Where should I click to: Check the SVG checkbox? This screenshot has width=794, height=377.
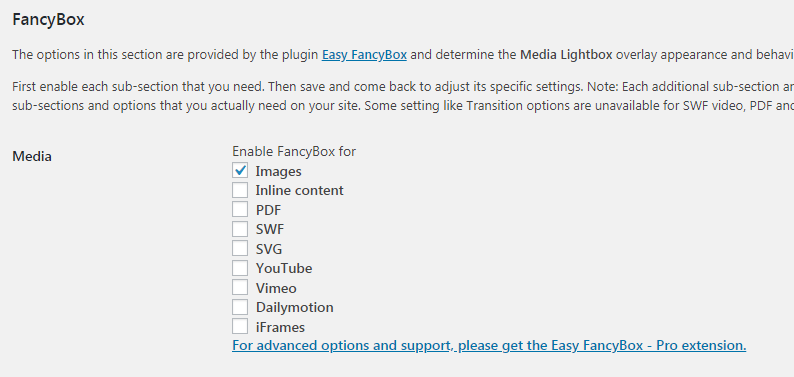240,248
